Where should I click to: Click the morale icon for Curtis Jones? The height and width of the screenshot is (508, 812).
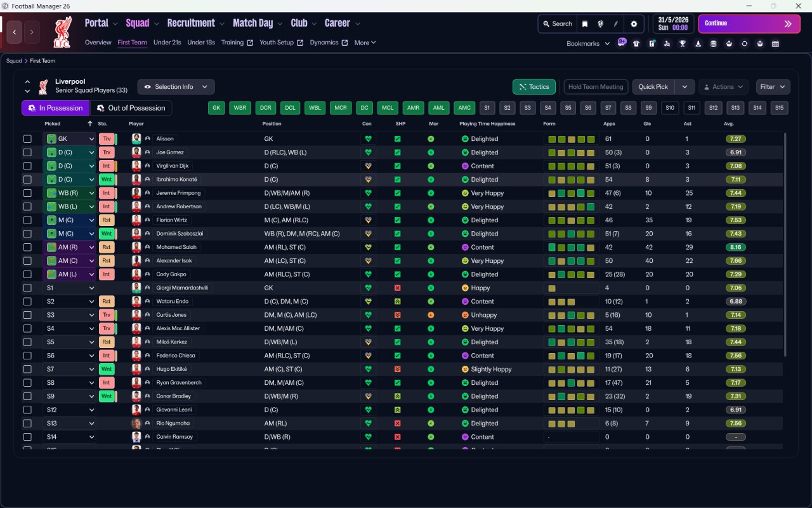pyautogui.click(x=431, y=315)
